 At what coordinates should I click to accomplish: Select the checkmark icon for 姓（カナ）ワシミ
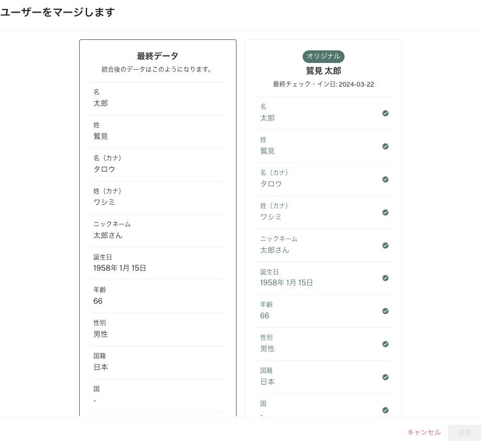(x=385, y=212)
